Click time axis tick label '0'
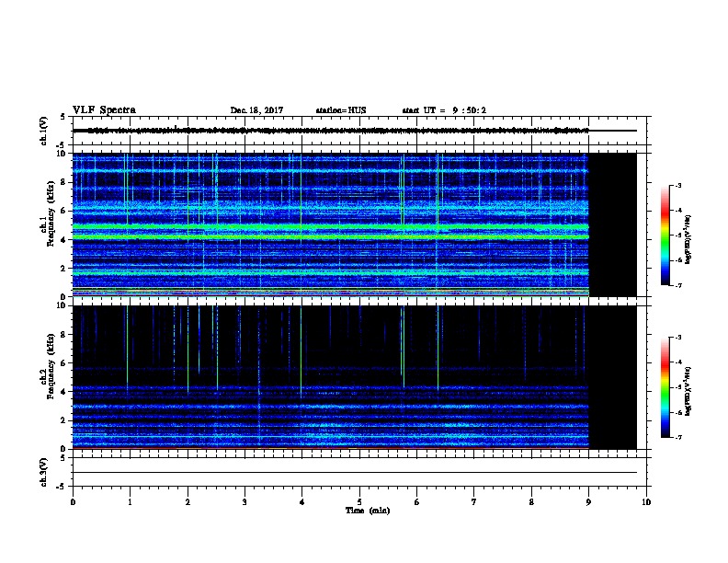728x563 pixels. 73,501
